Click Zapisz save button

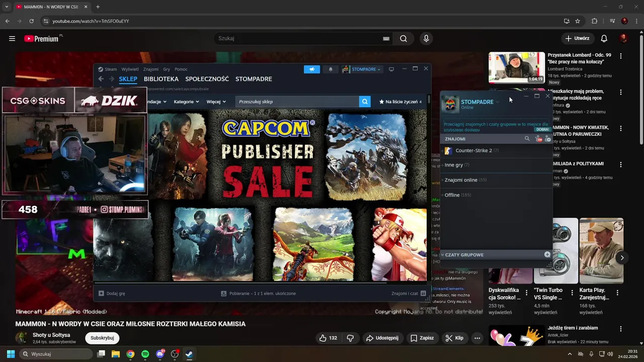(422, 338)
